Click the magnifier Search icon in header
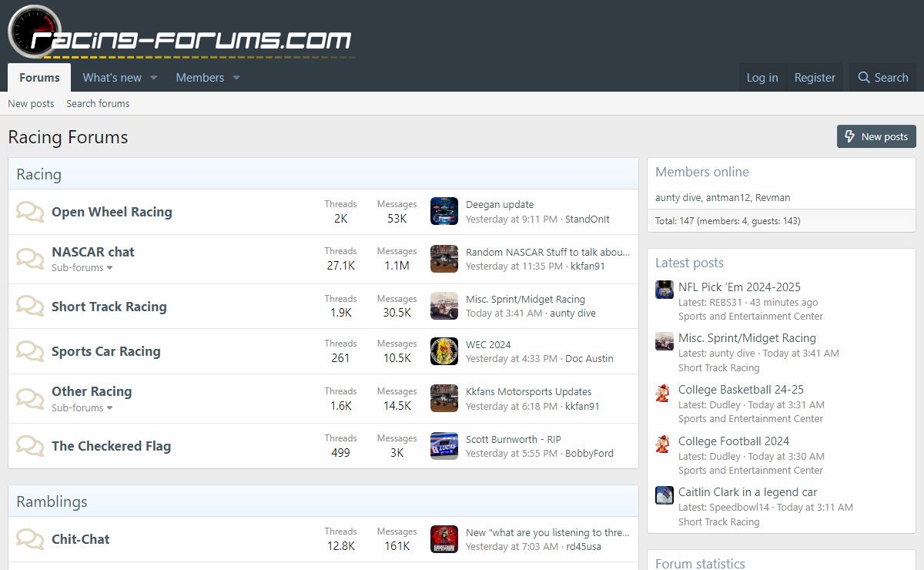The image size is (924, 570). pos(864,78)
